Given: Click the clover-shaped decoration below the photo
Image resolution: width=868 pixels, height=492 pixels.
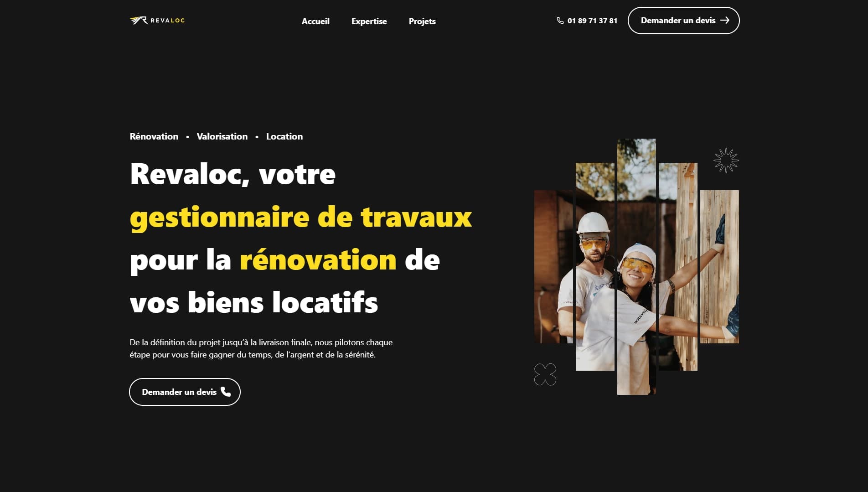Looking at the screenshot, I should (x=545, y=374).
